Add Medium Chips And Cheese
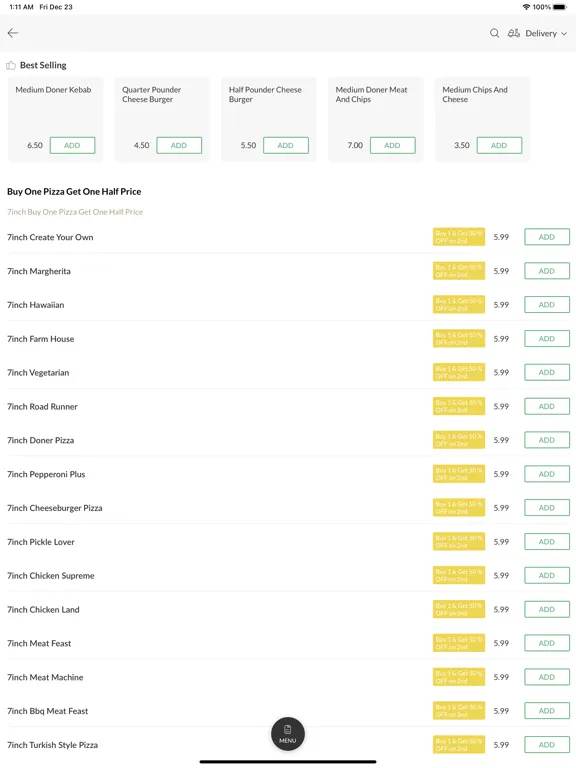 pyautogui.click(x=499, y=145)
